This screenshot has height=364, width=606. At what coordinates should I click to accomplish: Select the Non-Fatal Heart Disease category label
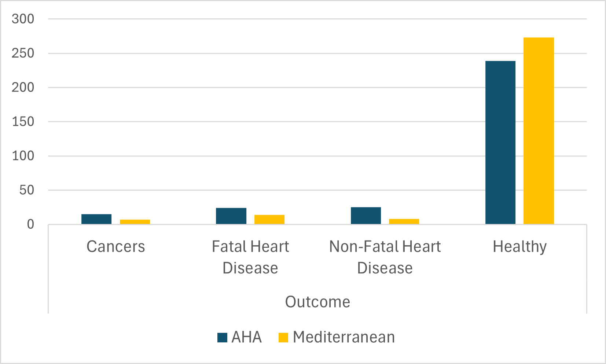(x=385, y=257)
